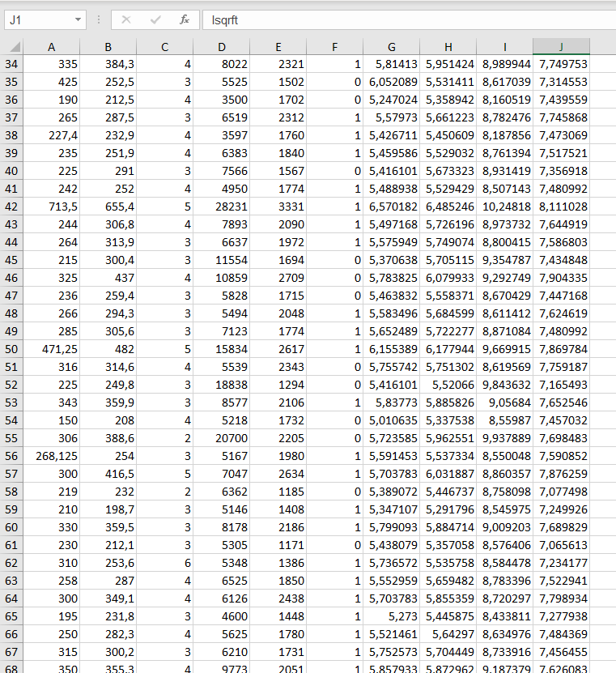
Task: Click cell with value 15834
Action: pyautogui.click(x=221, y=349)
